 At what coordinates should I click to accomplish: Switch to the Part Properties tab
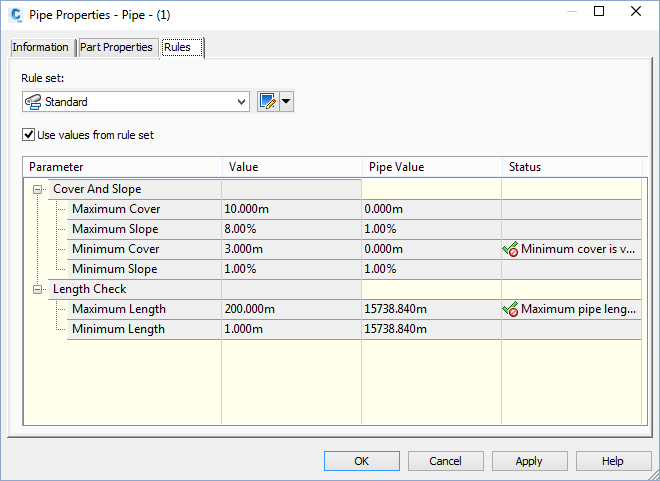click(x=116, y=47)
